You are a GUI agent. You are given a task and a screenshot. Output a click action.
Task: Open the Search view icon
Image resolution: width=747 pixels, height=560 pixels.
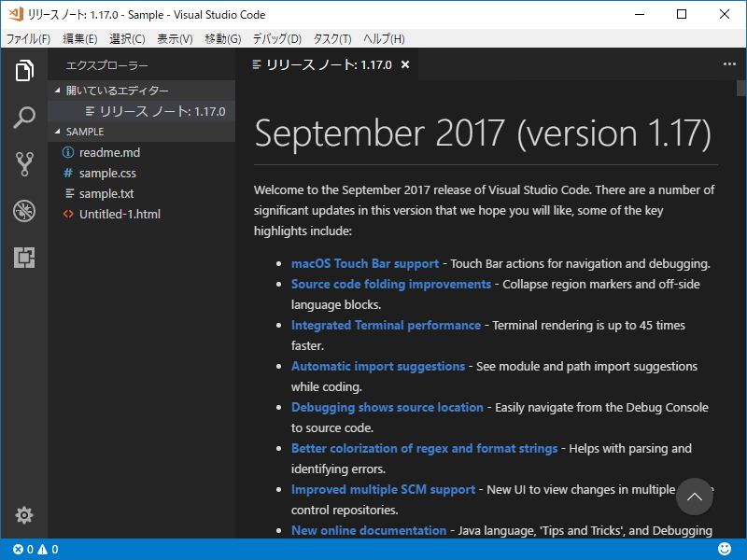click(x=24, y=118)
